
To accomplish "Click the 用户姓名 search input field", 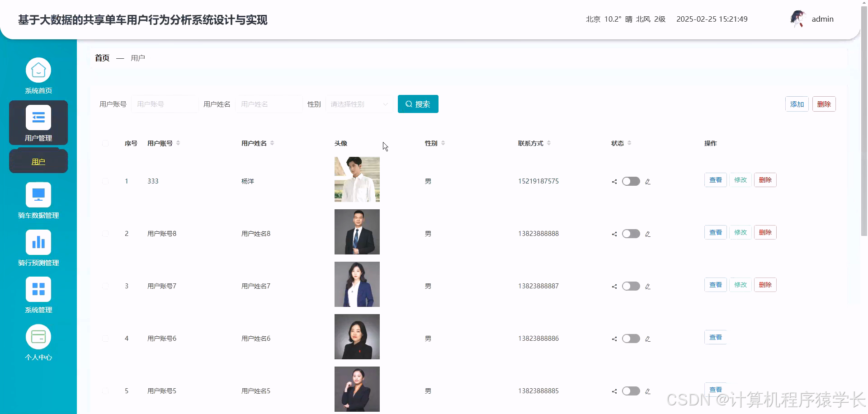I will [269, 104].
